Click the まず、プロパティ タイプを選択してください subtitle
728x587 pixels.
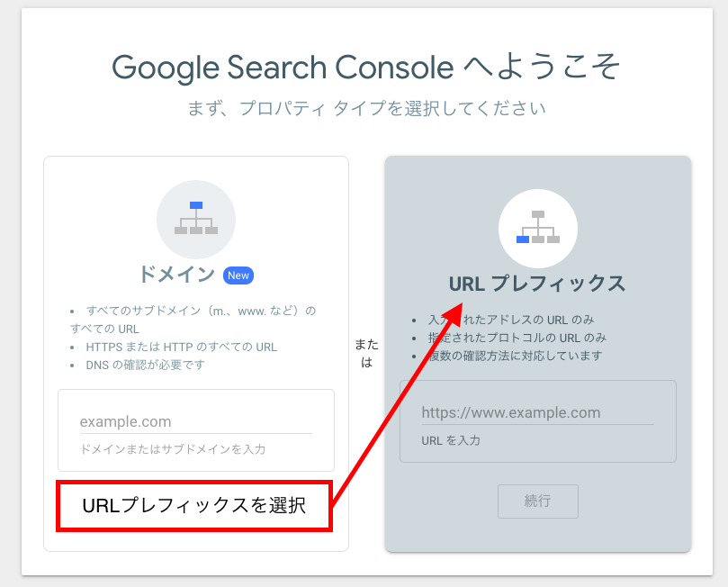[x=367, y=109]
